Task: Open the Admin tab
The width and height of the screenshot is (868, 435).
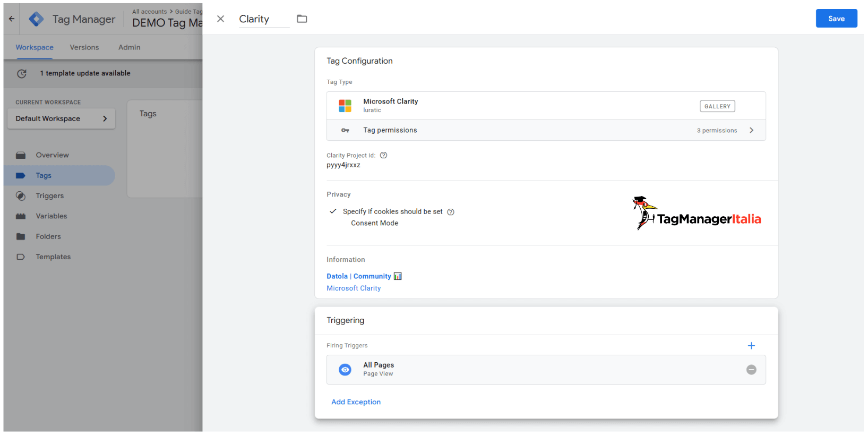Action: click(129, 47)
